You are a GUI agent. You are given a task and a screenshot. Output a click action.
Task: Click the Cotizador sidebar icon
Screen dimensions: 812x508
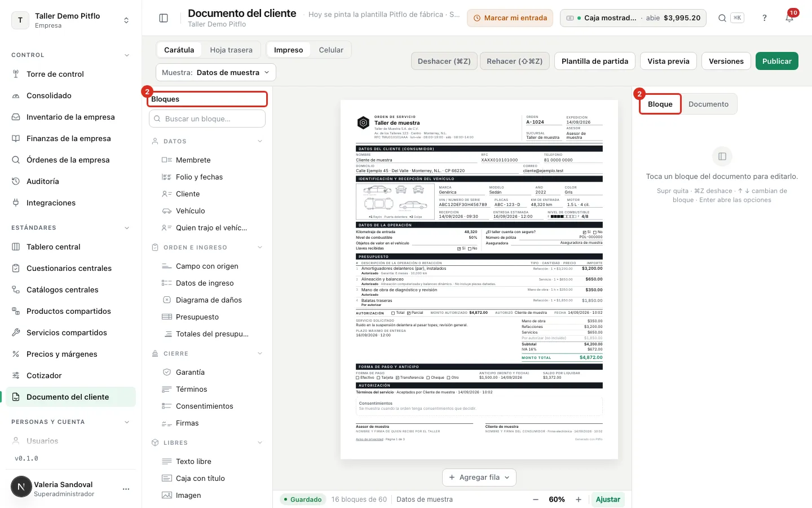16,375
